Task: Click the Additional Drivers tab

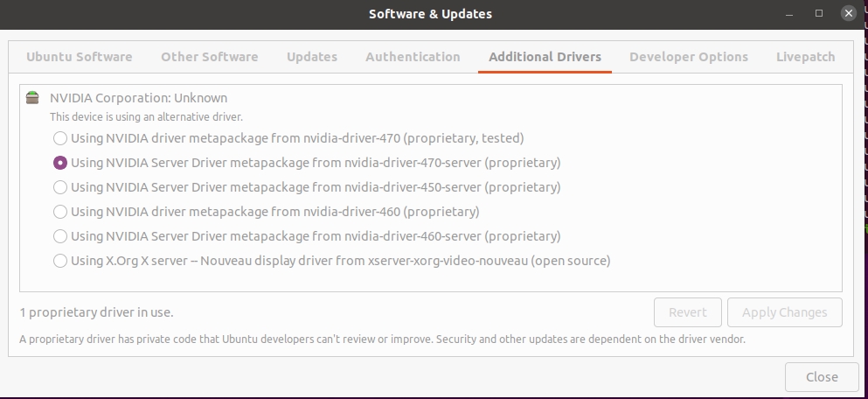Action: point(545,57)
